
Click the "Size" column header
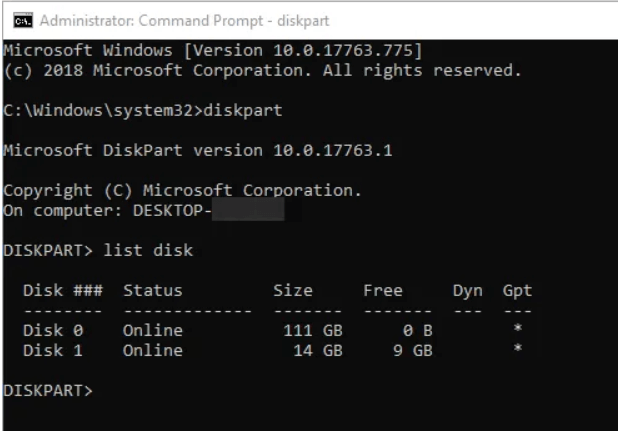292,291
